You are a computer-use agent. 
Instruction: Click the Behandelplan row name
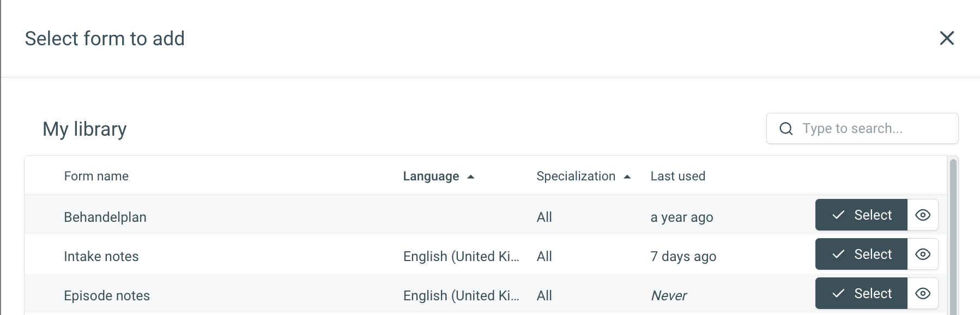pos(105,217)
